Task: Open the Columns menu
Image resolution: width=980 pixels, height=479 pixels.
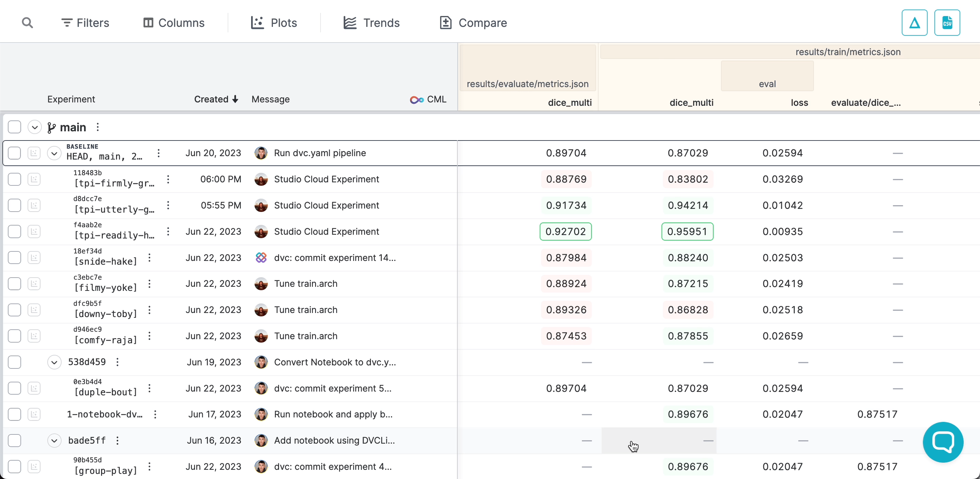Action: click(174, 23)
